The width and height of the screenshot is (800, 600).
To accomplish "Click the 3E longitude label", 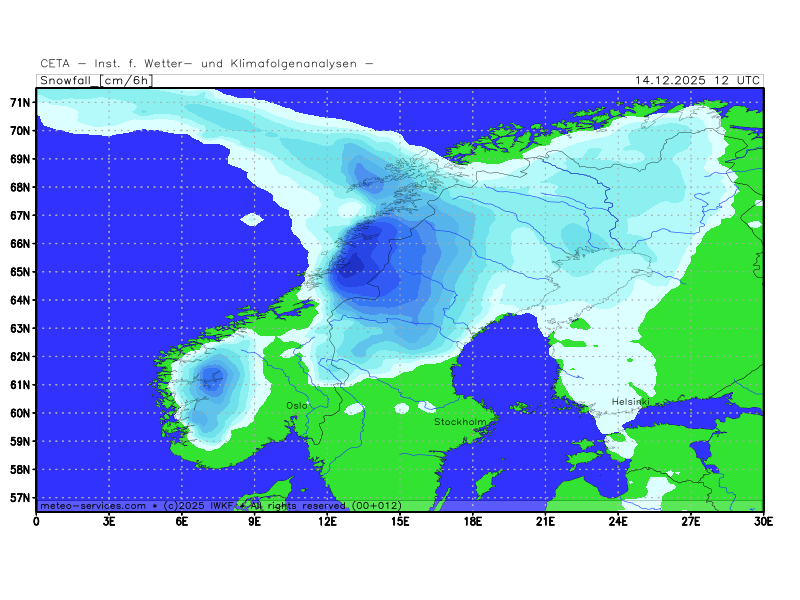I will 109,520.
